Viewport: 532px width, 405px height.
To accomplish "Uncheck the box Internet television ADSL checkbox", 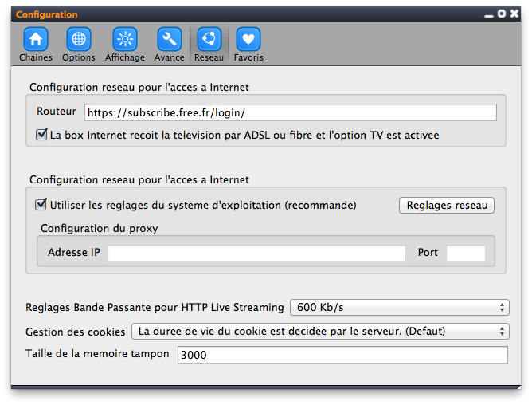I will [41, 134].
